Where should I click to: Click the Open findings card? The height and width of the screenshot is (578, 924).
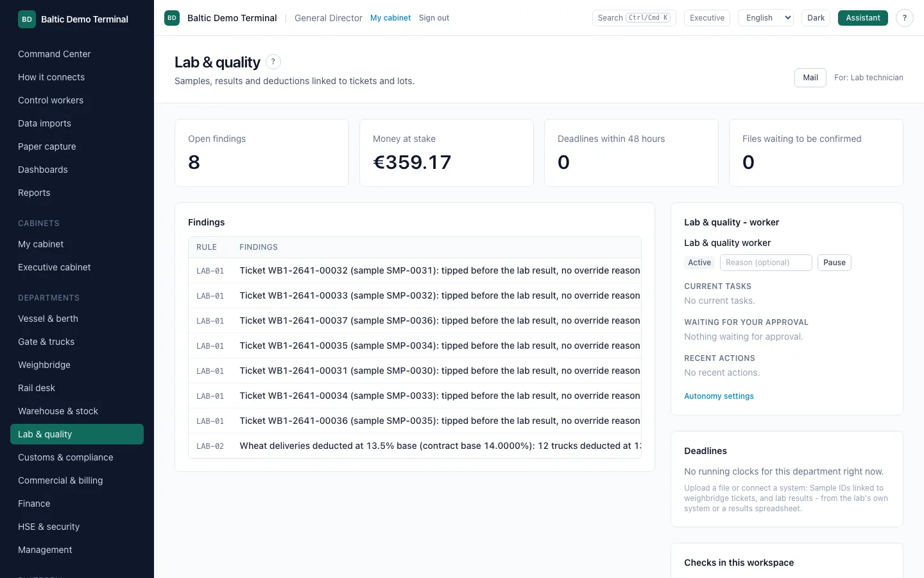coord(262,153)
